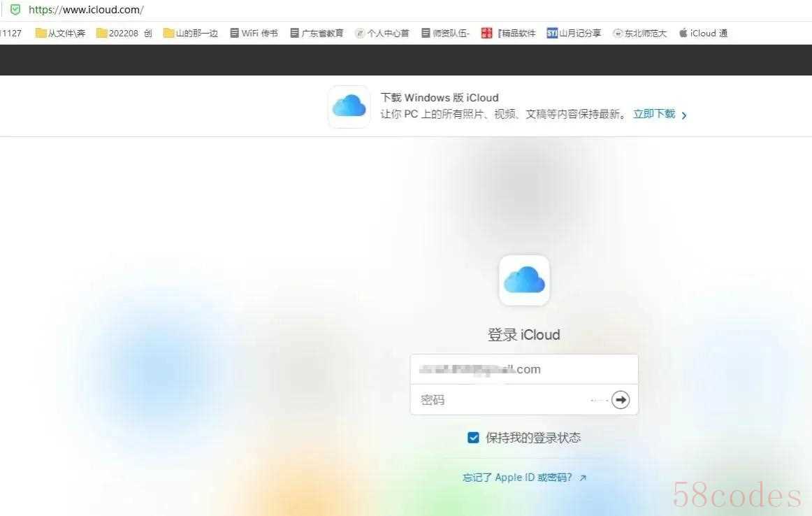Open the 师资队伍 bookmark
The image size is (812, 516).
[445, 33]
